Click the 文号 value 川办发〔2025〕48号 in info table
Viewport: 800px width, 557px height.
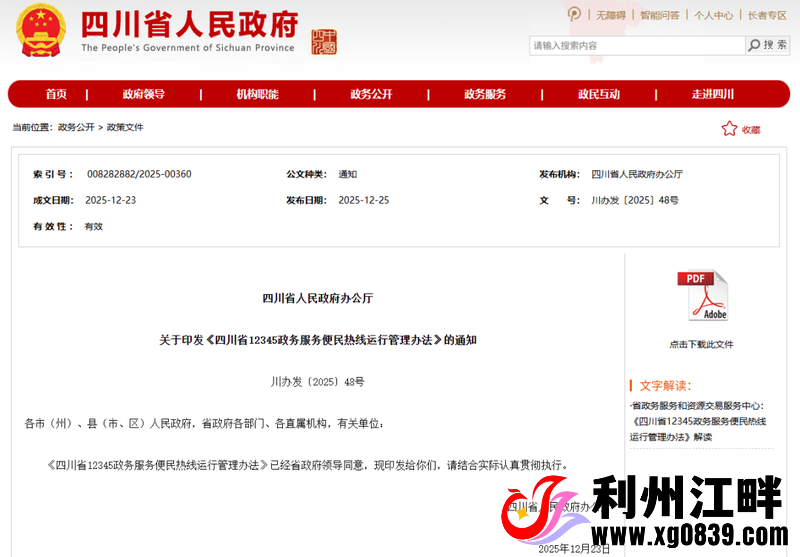click(635, 200)
